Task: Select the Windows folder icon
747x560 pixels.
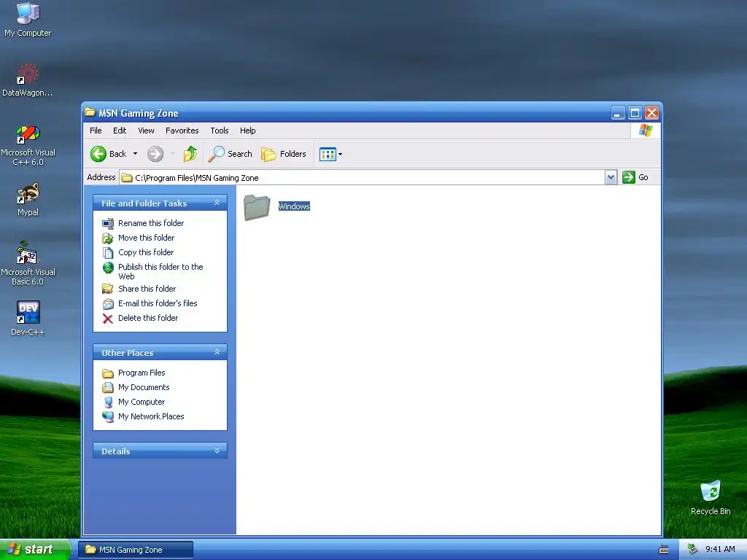Action: [258, 207]
